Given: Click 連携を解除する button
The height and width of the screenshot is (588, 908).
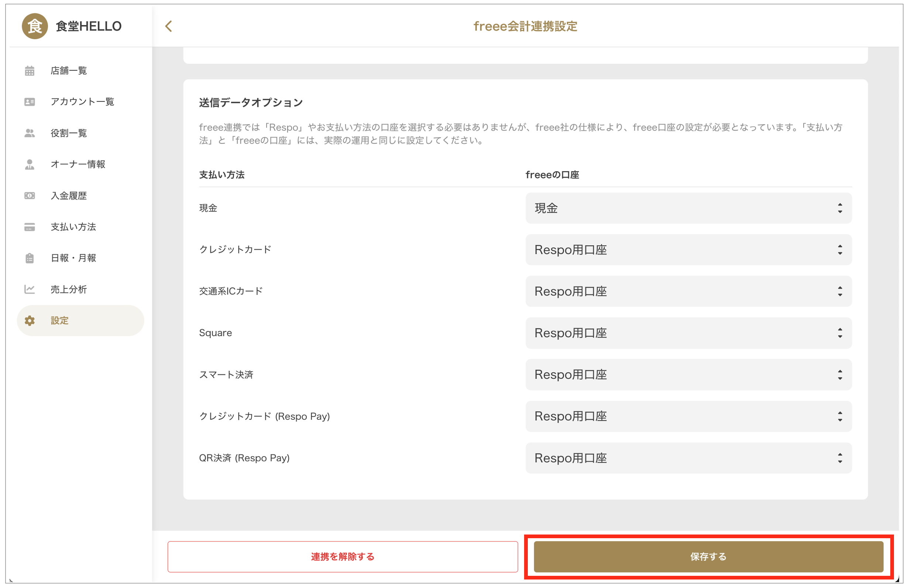Looking at the screenshot, I should (343, 557).
